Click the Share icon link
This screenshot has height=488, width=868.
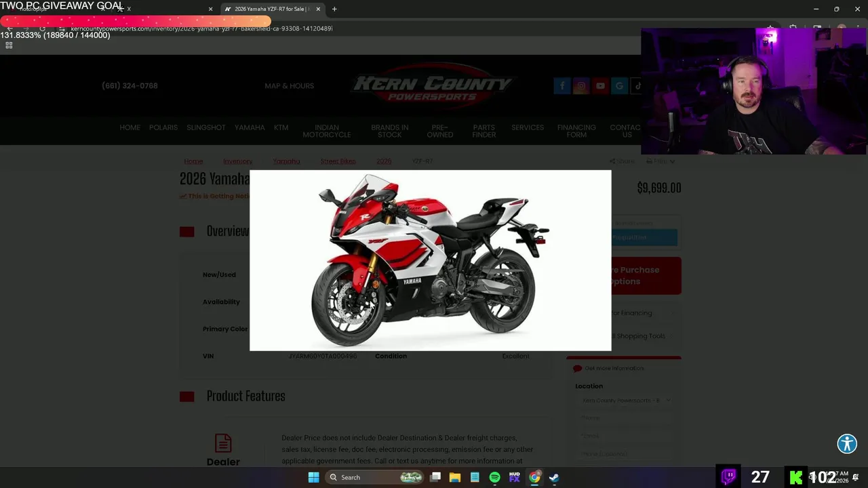622,161
